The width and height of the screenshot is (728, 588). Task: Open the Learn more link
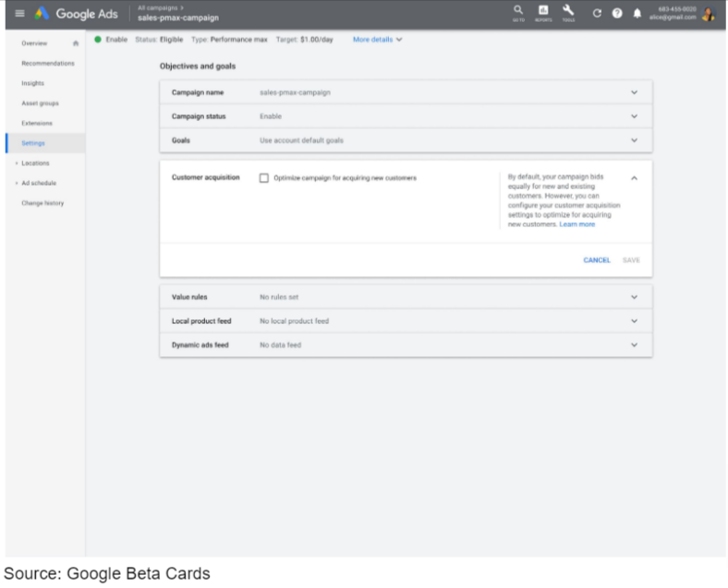click(577, 224)
